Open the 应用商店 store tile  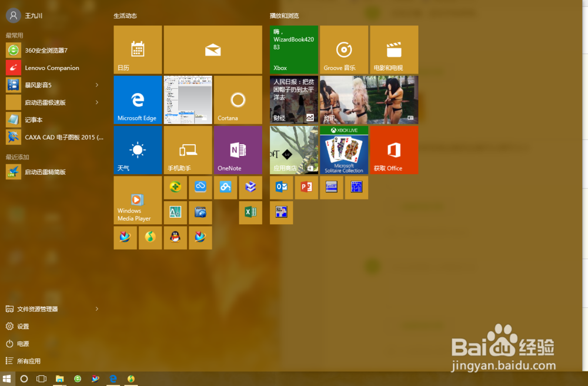tap(293, 150)
